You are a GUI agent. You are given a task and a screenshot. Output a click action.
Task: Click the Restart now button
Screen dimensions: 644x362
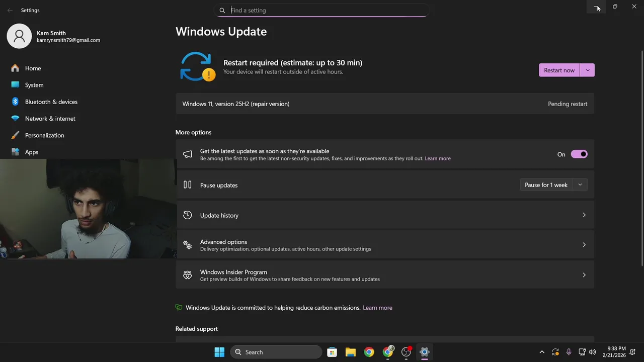(x=559, y=70)
